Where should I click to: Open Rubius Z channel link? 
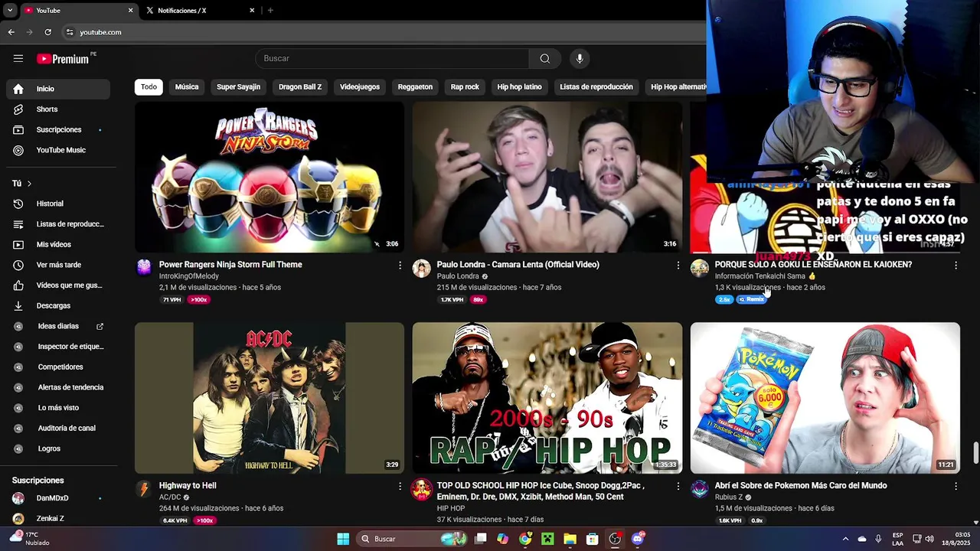729,497
